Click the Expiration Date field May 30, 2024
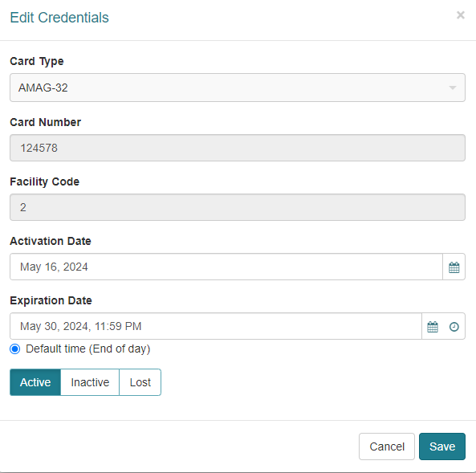This screenshot has height=473, width=476. (216, 326)
